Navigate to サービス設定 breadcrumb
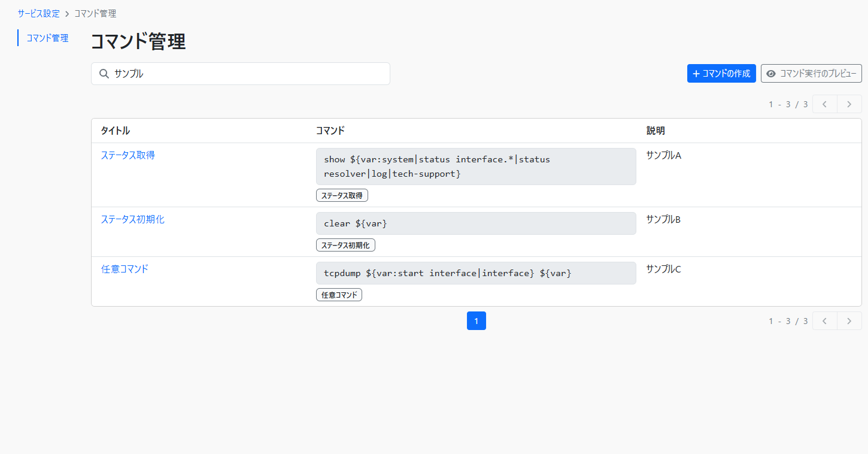Image resolution: width=868 pixels, height=454 pixels. [39, 13]
